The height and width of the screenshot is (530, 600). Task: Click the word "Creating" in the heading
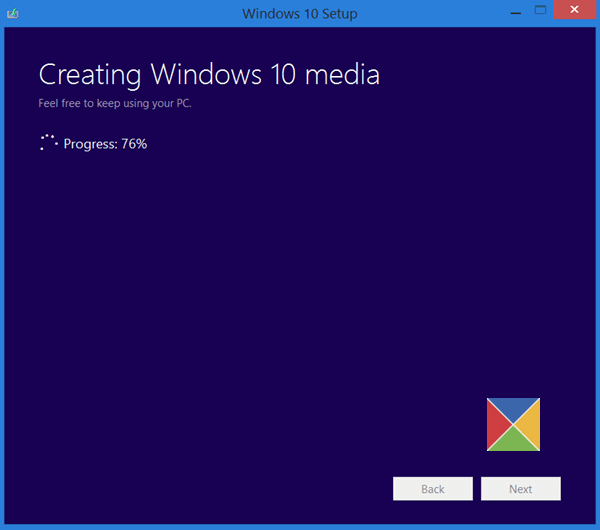pos(90,75)
